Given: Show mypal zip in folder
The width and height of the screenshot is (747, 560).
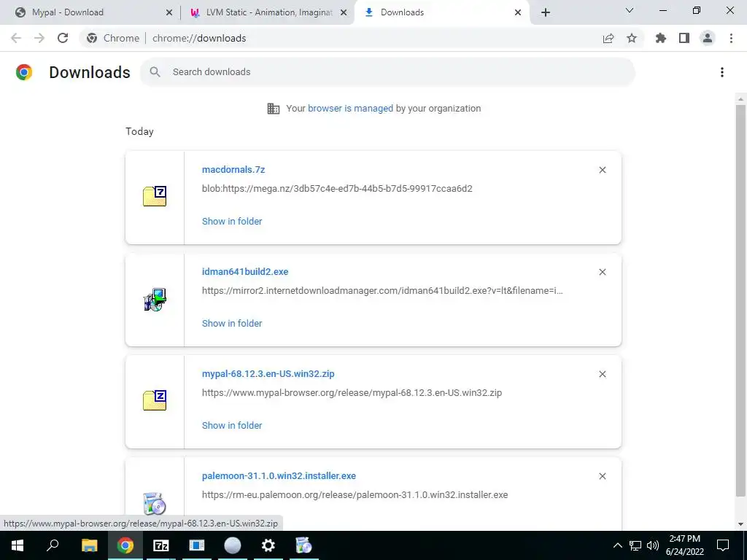Looking at the screenshot, I should [232, 425].
